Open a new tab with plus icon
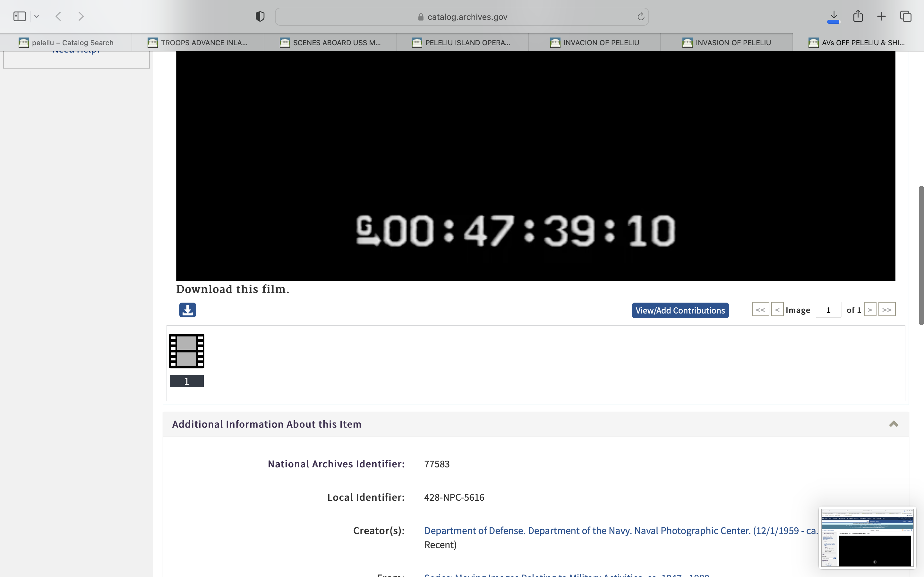 [x=881, y=16]
